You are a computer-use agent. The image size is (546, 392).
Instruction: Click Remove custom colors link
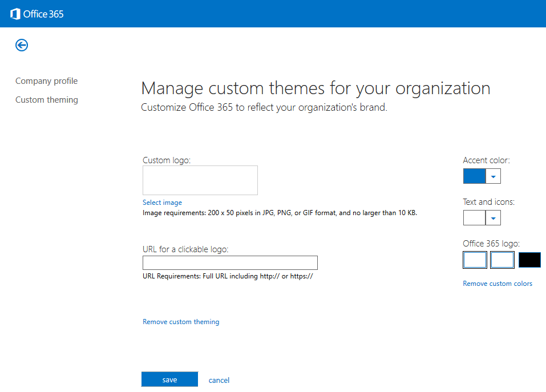498,284
